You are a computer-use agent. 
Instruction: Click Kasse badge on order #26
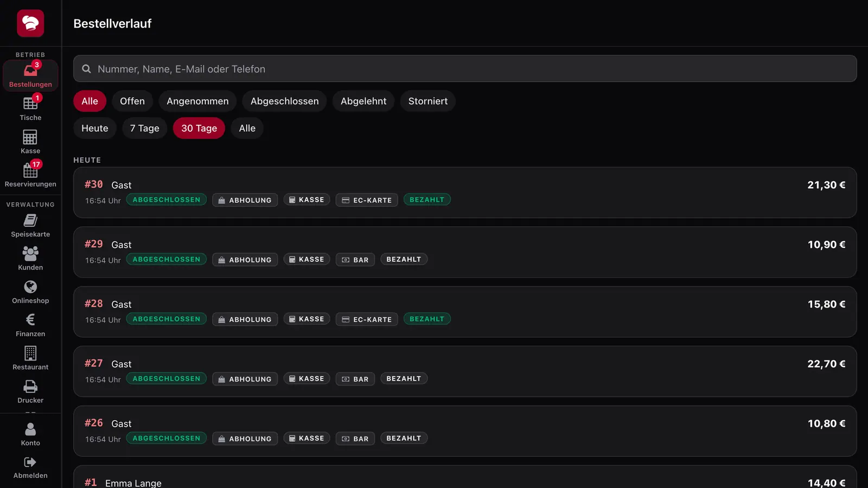coord(307,438)
